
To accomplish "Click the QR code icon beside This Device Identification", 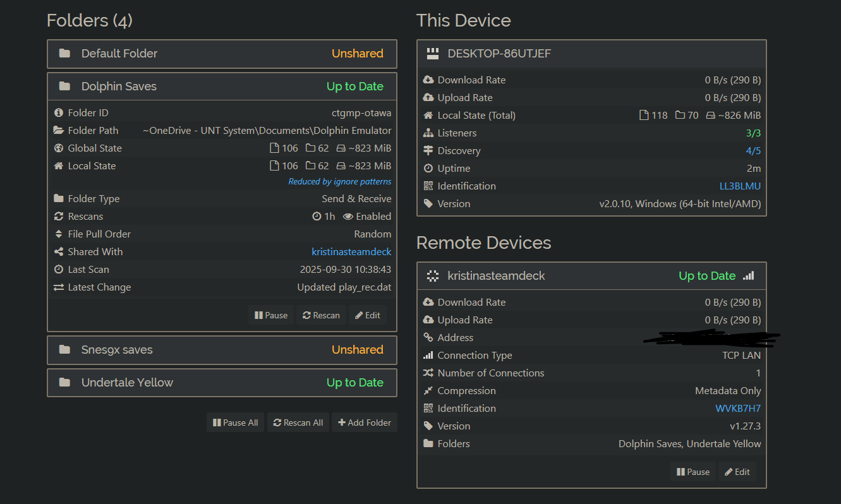I will (428, 186).
